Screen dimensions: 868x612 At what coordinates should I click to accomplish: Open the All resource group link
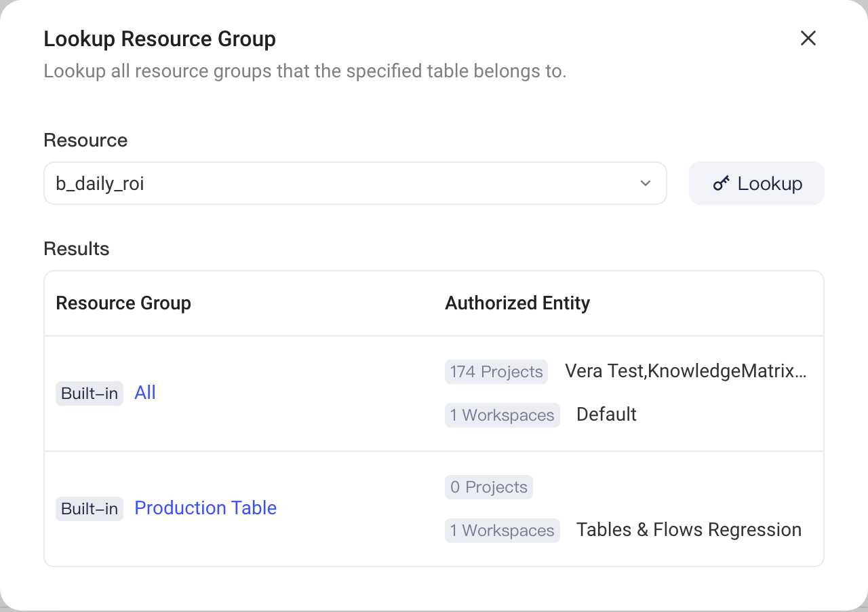(x=145, y=393)
